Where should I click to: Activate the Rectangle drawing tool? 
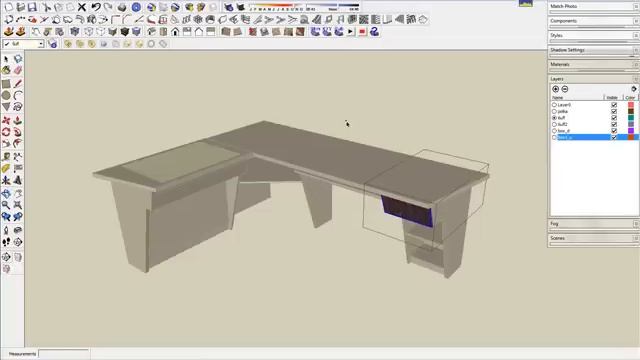click(x=6, y=84)
